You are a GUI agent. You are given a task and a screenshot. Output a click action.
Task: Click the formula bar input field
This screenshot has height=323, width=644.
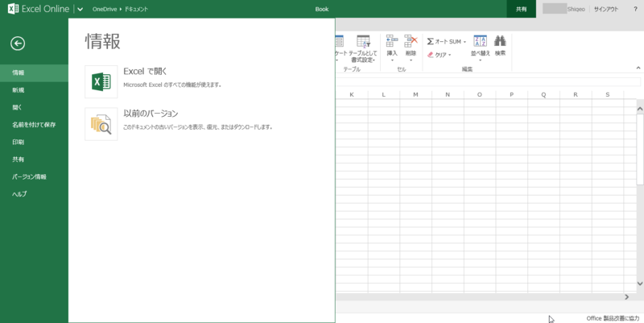[488, 82]
